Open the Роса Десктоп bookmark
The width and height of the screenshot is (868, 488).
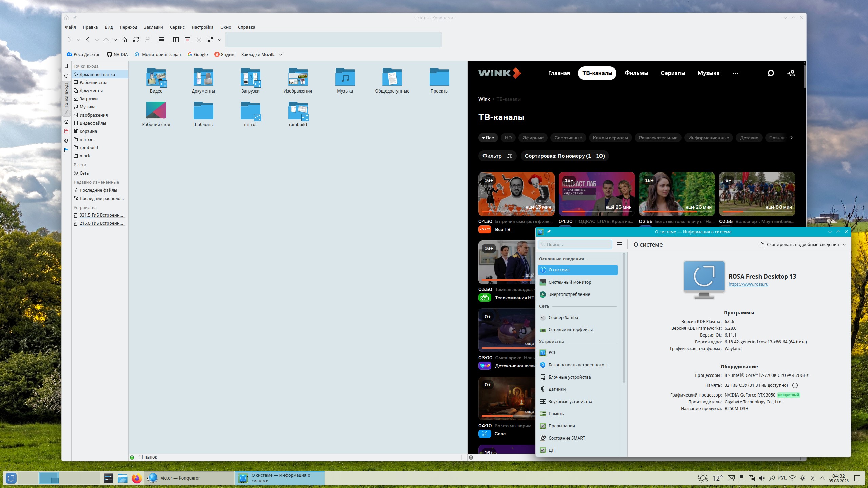[x=84, y=54]
